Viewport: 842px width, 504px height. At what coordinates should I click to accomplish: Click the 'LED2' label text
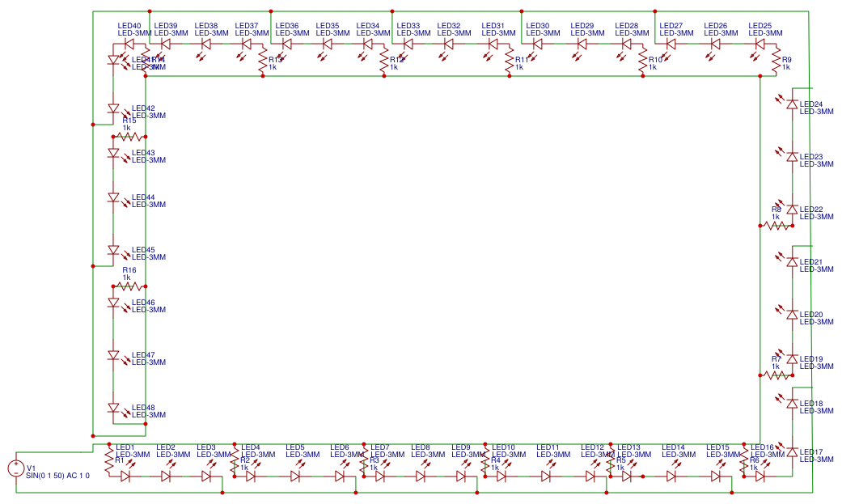pos(165,447)
